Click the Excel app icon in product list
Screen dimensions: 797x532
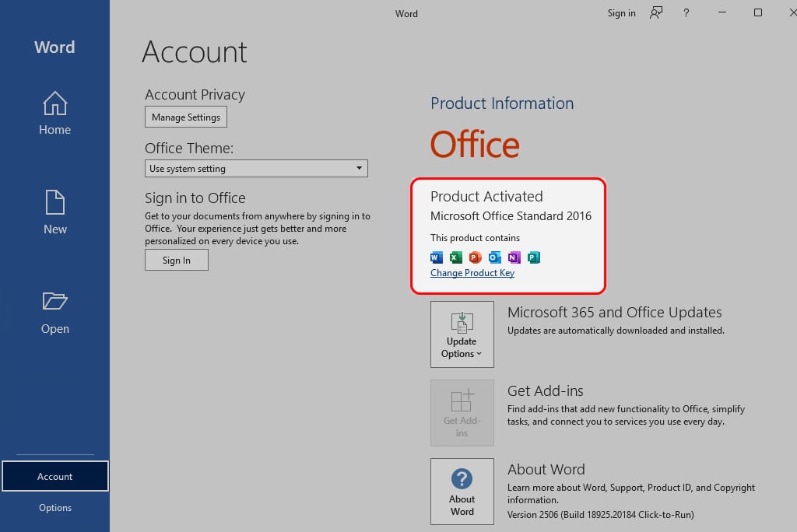455,257
